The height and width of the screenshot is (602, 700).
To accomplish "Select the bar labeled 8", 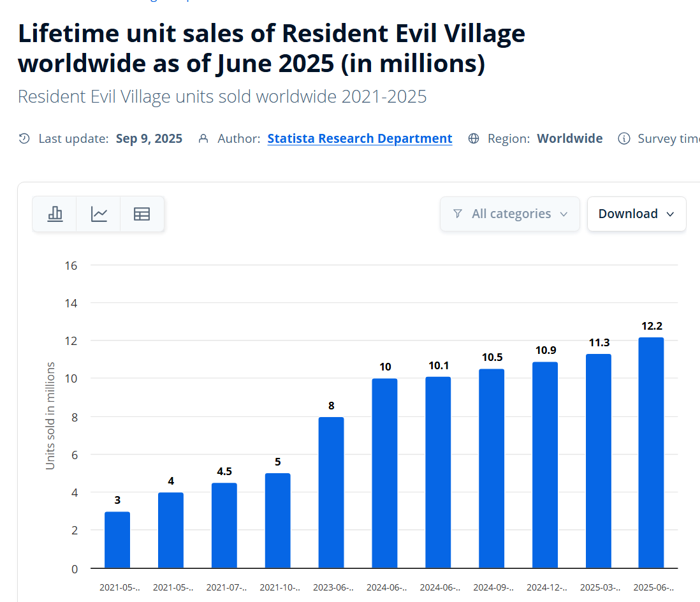I will pos(332,492).
